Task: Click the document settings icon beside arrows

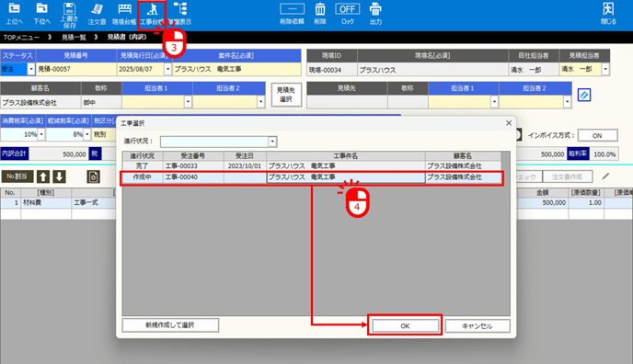Action: coord(93,176)
